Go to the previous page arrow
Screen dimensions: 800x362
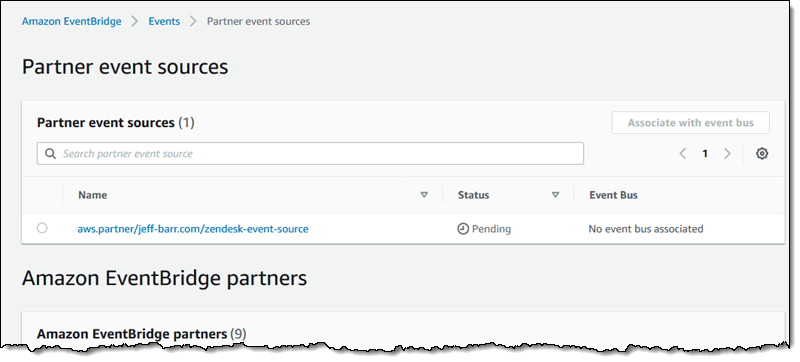(x=683, y=153)
